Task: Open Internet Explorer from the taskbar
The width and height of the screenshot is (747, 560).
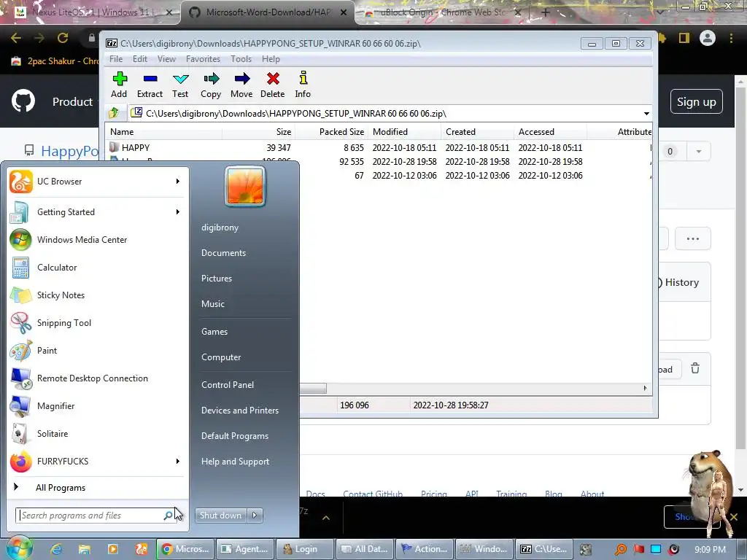Action: coord(56,549)
